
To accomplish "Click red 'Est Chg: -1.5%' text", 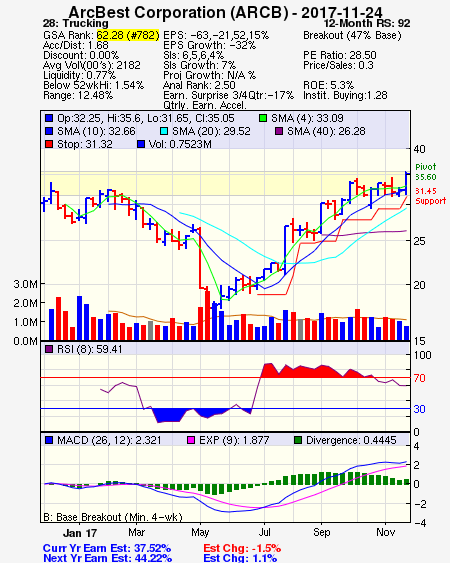I will click(242, 548).
